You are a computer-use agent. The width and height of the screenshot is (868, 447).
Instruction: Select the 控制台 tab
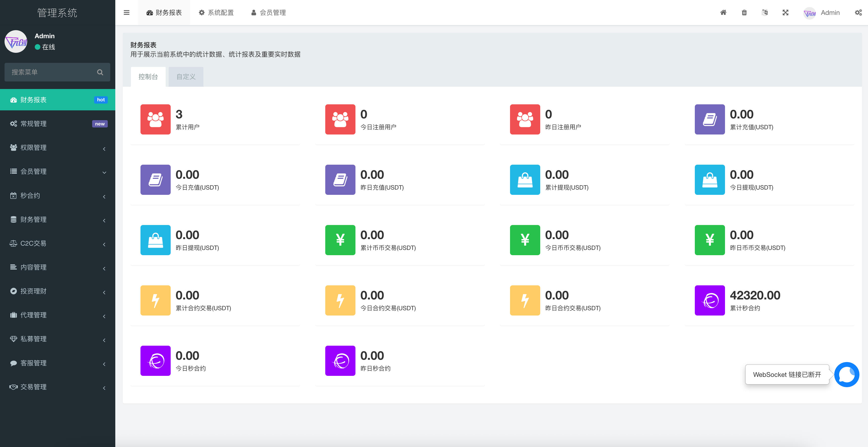(148, 77)
